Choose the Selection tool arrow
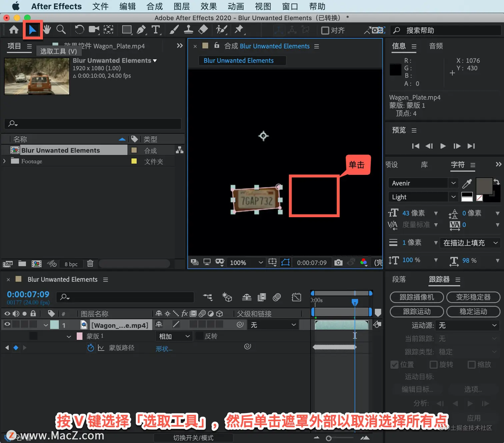This screenshot has width=504, height=443. 32,30
